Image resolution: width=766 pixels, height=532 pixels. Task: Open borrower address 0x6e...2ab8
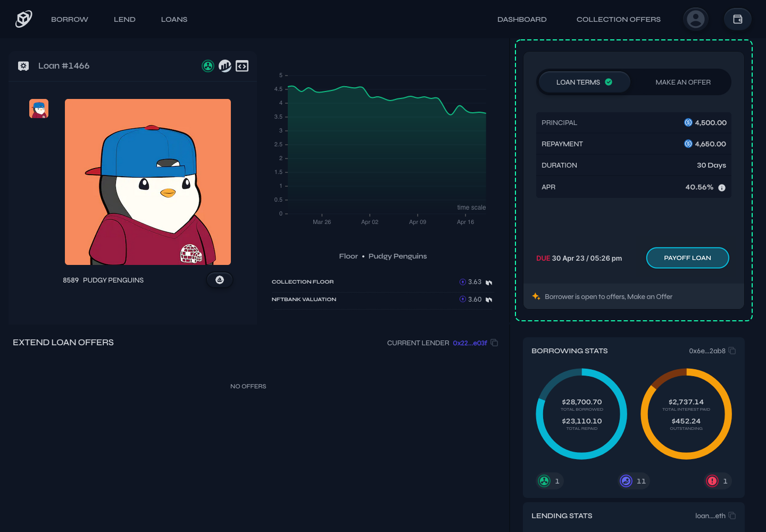click(x=707, y=351)
